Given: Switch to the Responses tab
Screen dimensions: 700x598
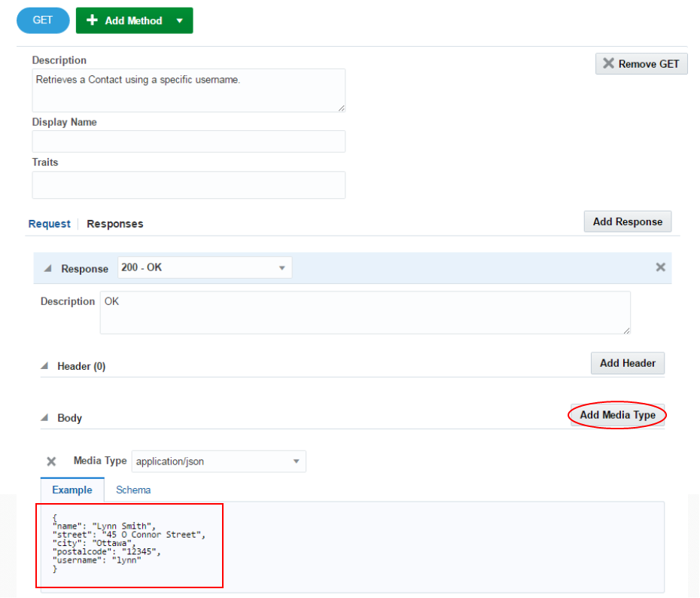Looking at the screenshot, I should coord(114,224).
